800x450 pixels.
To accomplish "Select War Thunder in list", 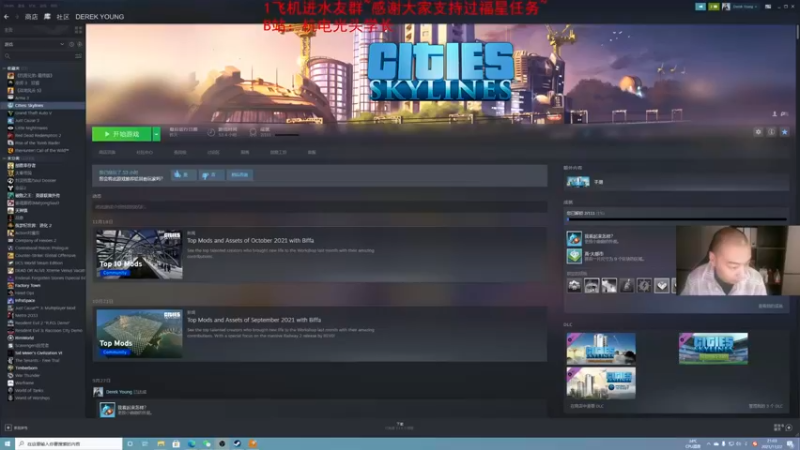I will coord(27,375).
